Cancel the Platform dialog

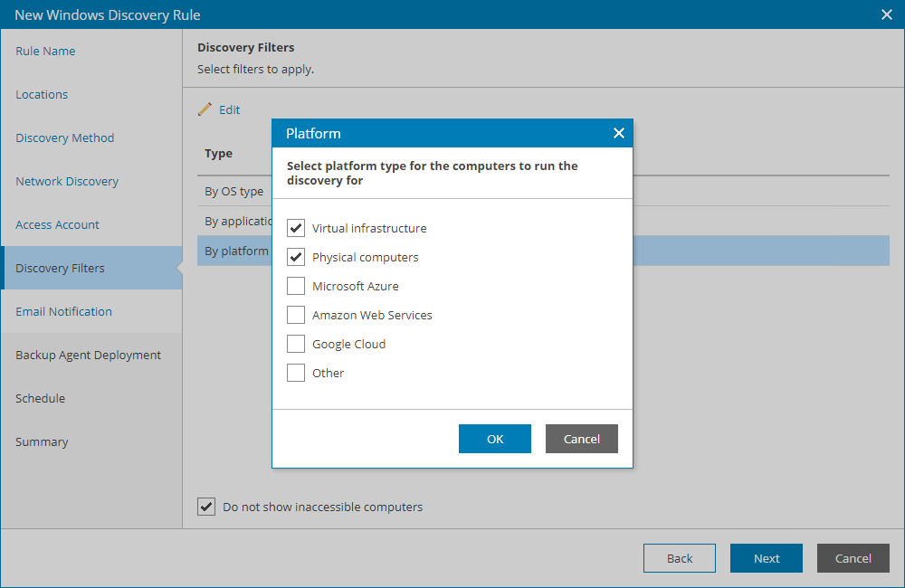pos(581,438)
